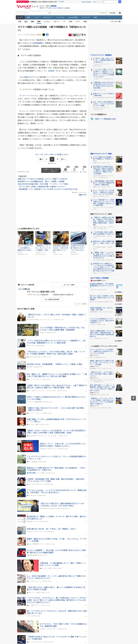Click the ウェブ検索 input field

point(108,2)
